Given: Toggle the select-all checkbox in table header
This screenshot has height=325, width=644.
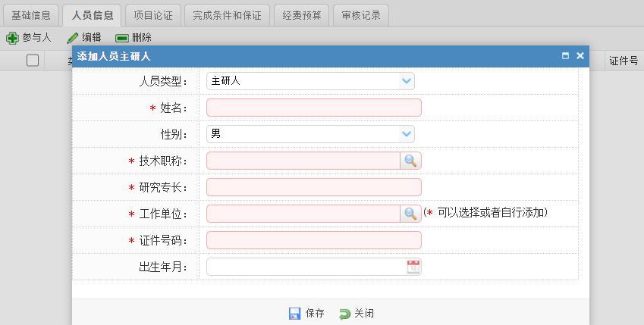Looking at the screenshot, I should click(x=33, y=61).
